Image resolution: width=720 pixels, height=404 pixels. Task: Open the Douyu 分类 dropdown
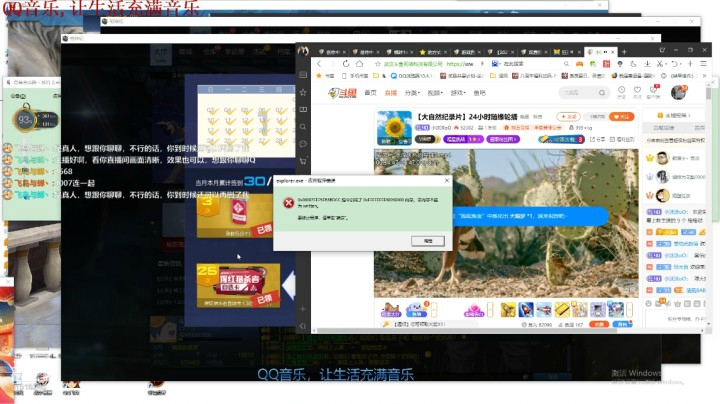click(x=412, y=93)
